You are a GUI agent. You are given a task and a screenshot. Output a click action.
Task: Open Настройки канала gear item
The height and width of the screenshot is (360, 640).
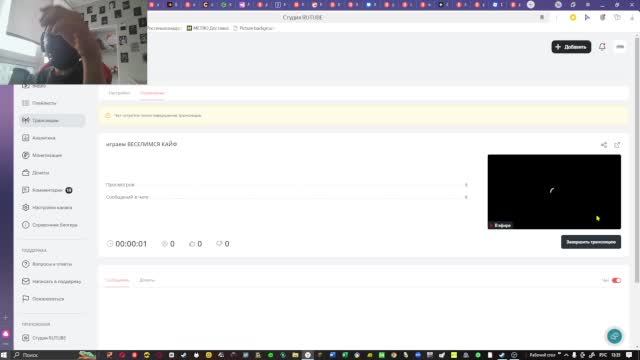point(47,207)
